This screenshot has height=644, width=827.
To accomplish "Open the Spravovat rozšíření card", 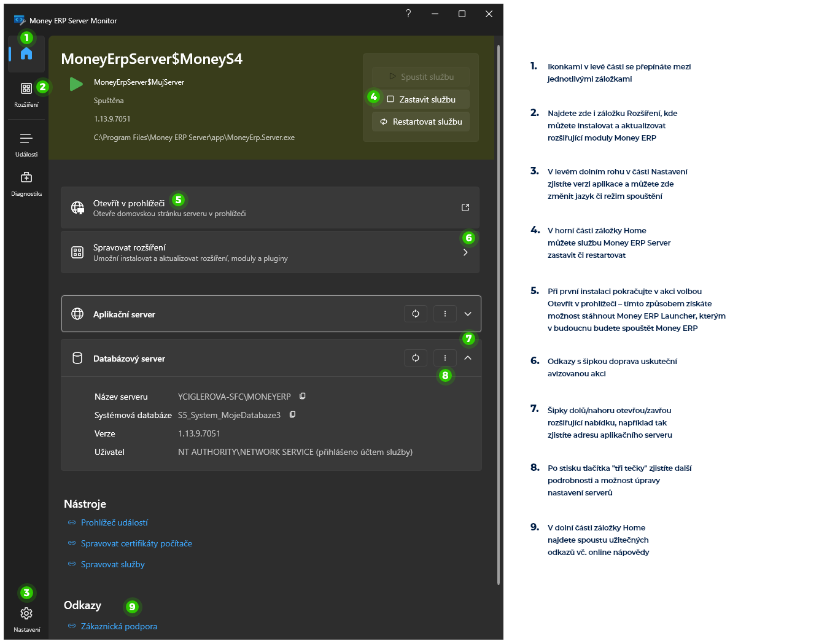I will click(x=270, y=252).
